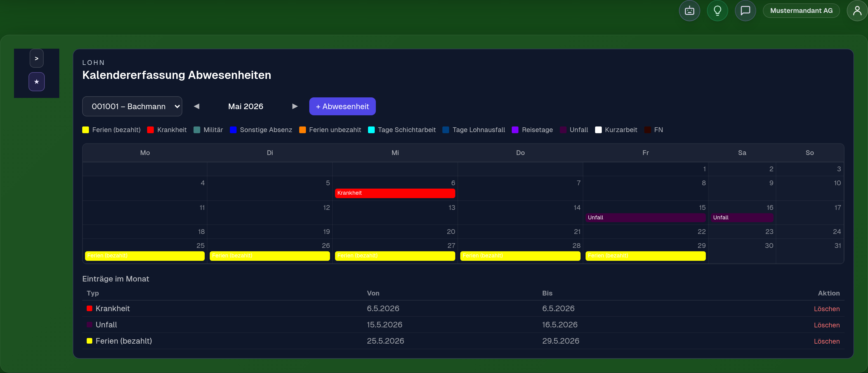
Task: Click the red Krankheit event on May 6
Action: (x=395, y=193)
